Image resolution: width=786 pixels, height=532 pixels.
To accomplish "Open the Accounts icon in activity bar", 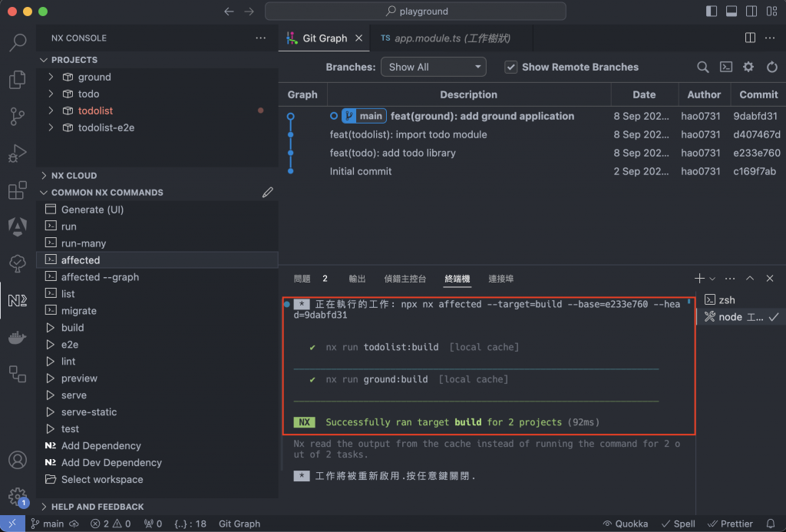I will point(18,460).
